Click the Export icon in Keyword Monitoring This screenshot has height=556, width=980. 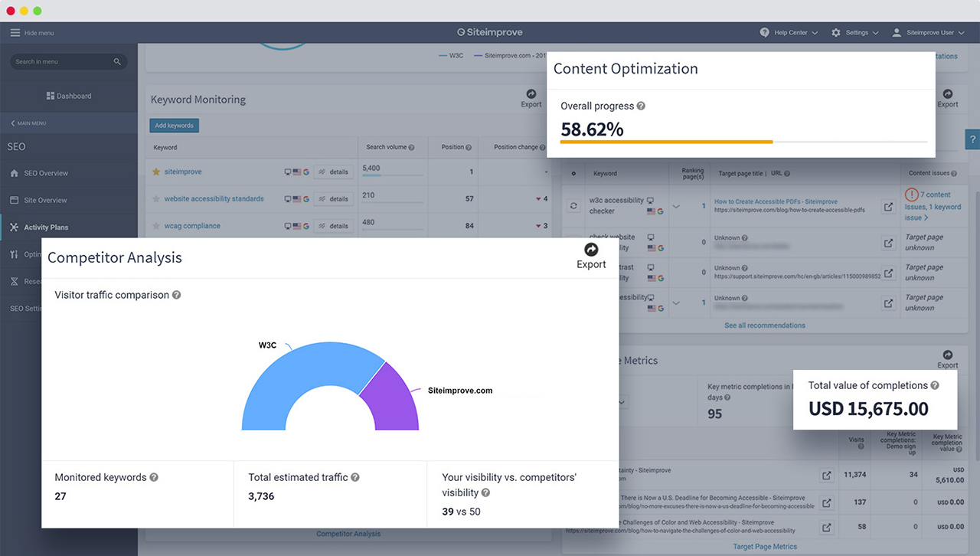pyautogui.click(x=531, y=94)
